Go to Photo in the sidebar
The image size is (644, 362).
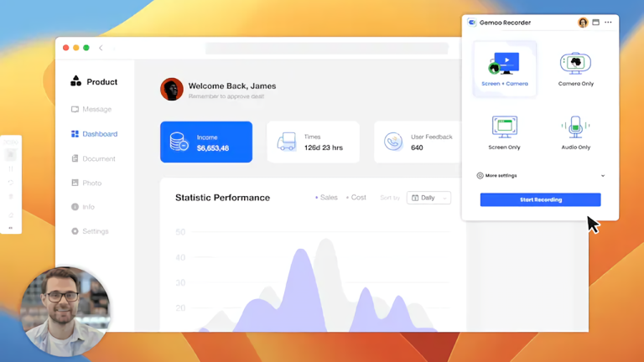pos(86,183)
